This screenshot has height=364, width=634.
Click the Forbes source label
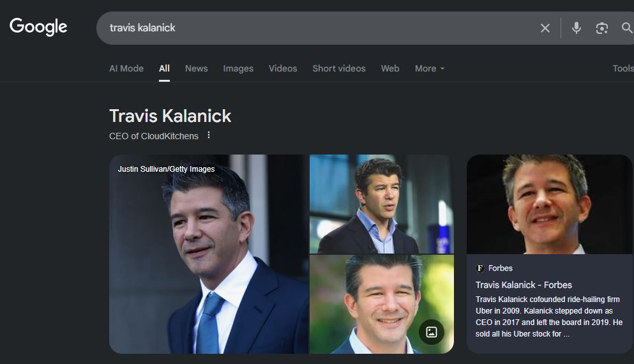500,268
